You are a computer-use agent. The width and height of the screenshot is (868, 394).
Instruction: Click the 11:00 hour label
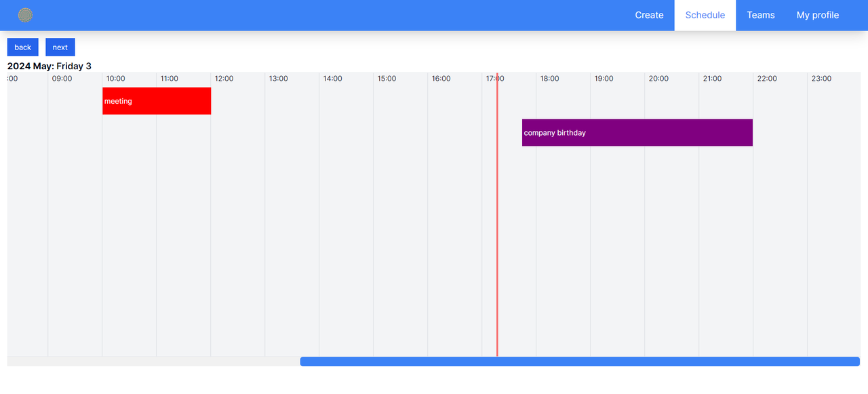[x=170, y=79]
